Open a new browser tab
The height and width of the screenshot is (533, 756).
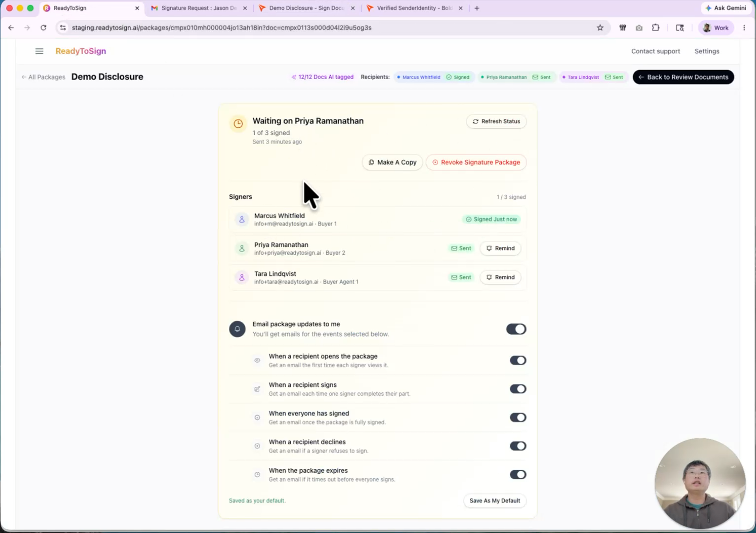coord(477,8)
